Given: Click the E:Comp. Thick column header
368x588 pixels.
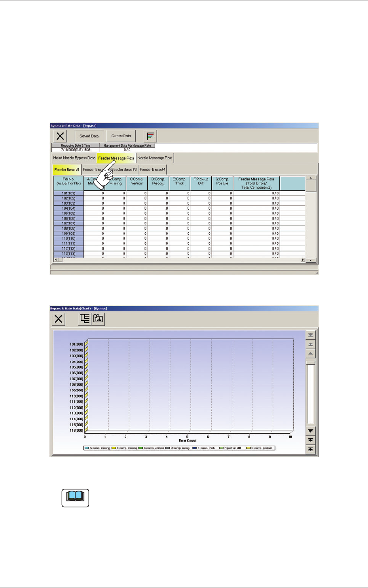Looking at the screenshot, I should point(180,184).
